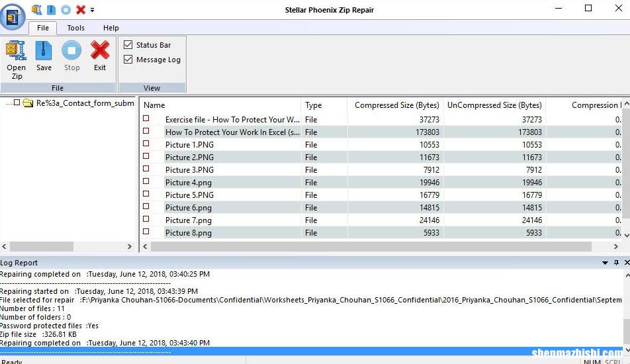Open the Tools ribbon tab
Viewport: 630px width, 364px height.
pos(75,28)
